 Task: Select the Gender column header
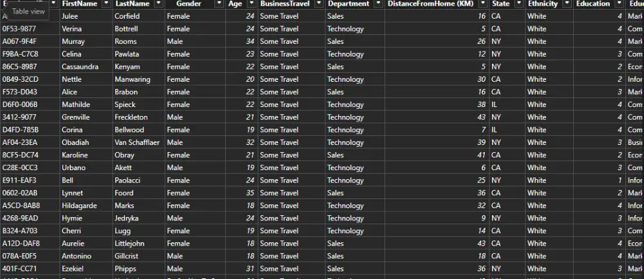(x=188, y=4)
